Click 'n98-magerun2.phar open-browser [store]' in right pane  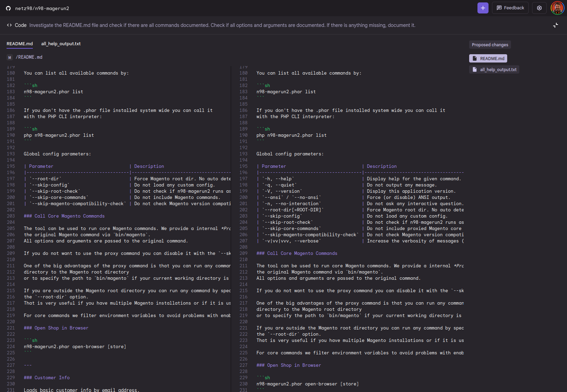(308, 384)
